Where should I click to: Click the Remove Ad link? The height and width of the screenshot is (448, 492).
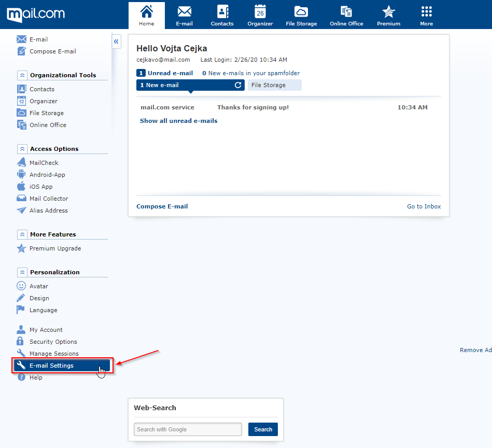point(476,350)
